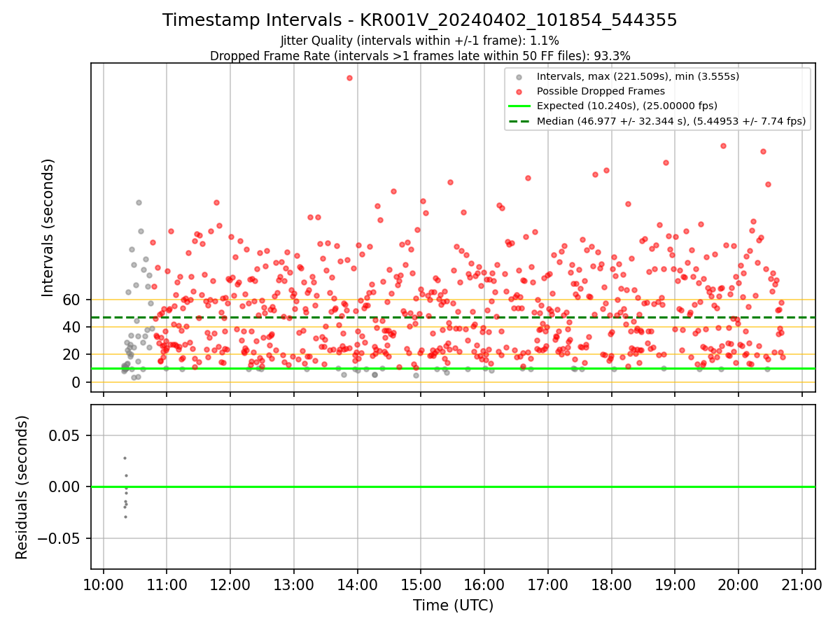Click the 'Residuals (seconds)' y-axis label
This screenshot has width=840, height=630.
tap(22, 487)
